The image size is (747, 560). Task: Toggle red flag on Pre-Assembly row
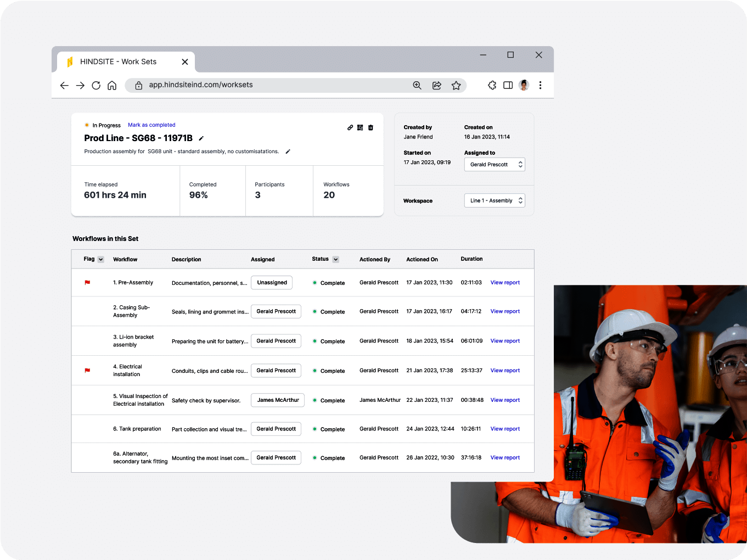click(x=87, y=283)
